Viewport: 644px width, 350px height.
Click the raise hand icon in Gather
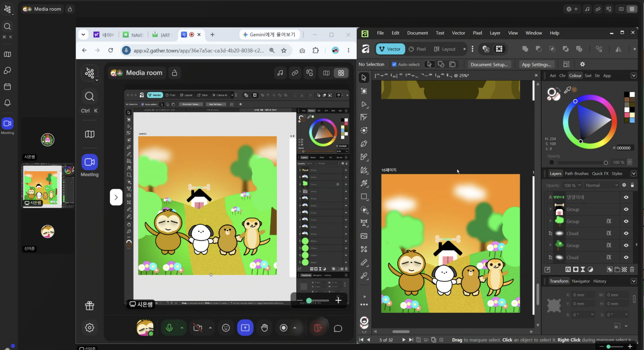pyautogui.click(x=265, y=328)
